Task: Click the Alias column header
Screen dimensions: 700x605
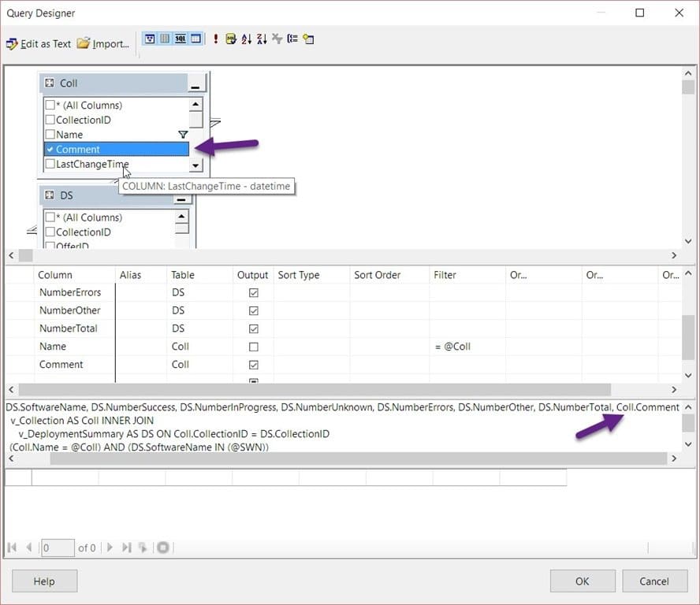Action: pyautogui.click(x=141, y=275)
